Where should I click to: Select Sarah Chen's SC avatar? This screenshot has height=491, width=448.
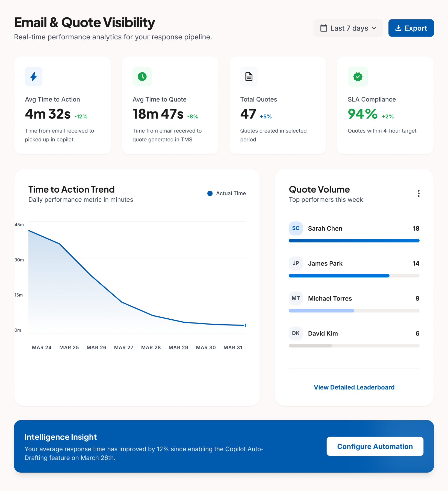tap(296, 228)
